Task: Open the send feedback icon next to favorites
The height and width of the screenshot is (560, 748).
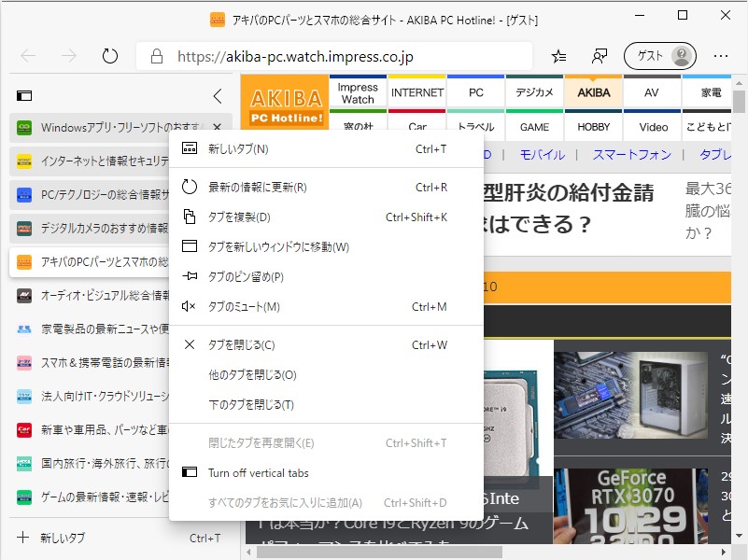Action: coord(599,56)
